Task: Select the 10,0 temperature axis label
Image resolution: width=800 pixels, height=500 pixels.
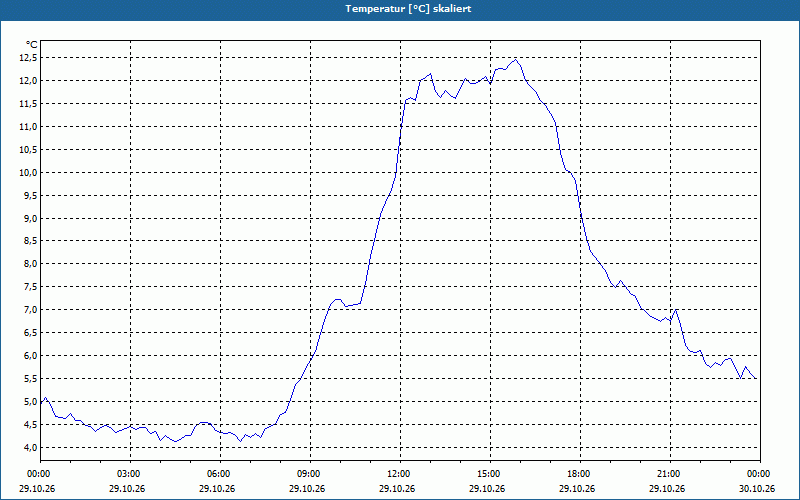Action: pos(29,172)
